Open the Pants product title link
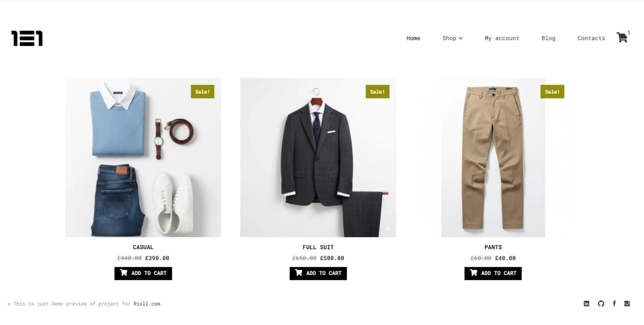The image size is (644, 325). pyautogui.click(x=493, y=247)
